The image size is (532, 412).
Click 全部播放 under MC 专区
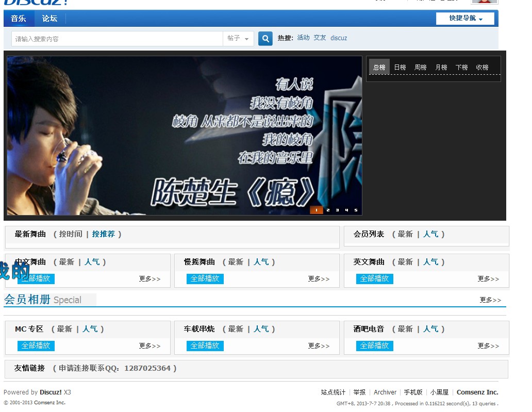point(36,345)
